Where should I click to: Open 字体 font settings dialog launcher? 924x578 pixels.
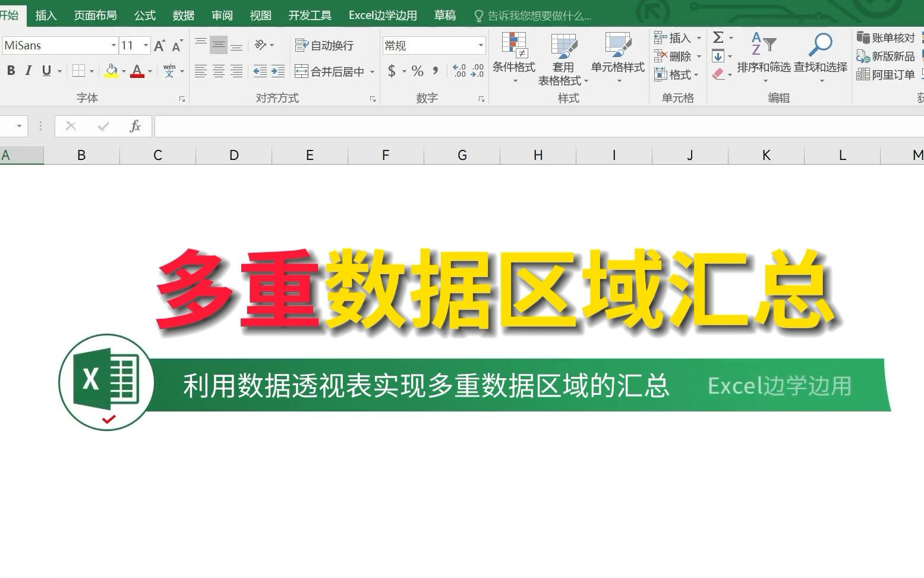[x=182, y=99]
